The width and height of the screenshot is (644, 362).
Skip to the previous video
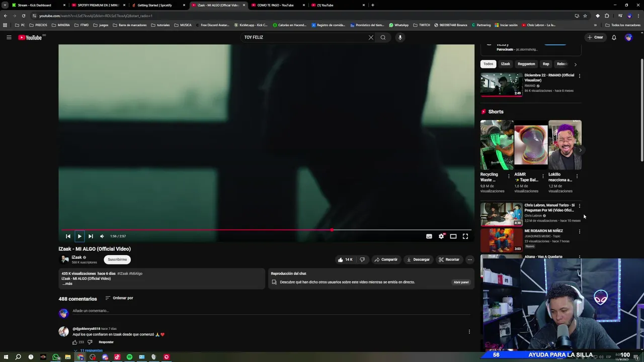tap(68, 236)
